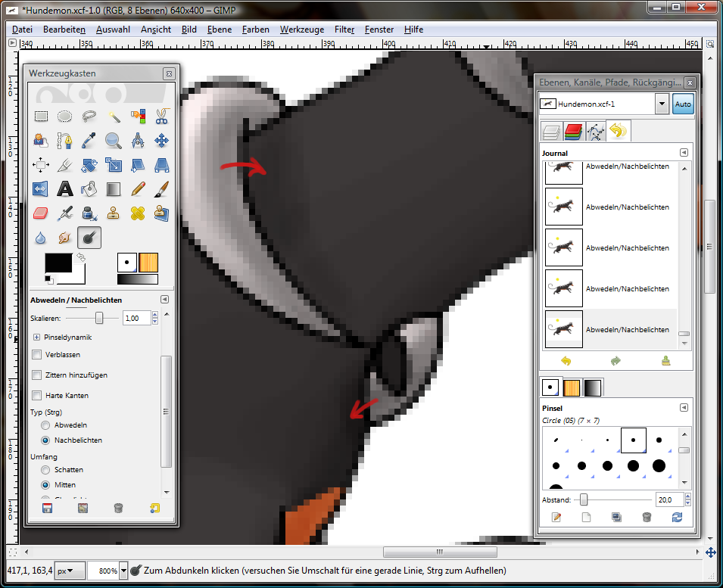The height and width of the screenshot is (588, 723).
Task: Click the Abstand value field showing 20,0
Action: click(x=669, y=499)
